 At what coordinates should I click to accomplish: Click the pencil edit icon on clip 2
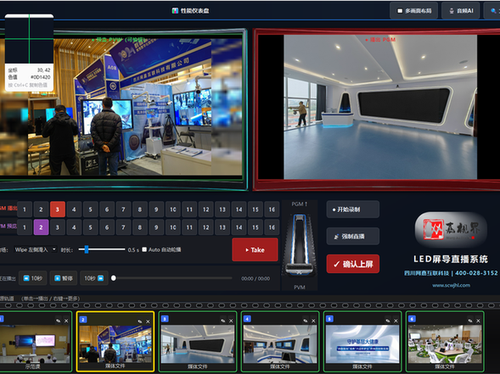[140, 321]
